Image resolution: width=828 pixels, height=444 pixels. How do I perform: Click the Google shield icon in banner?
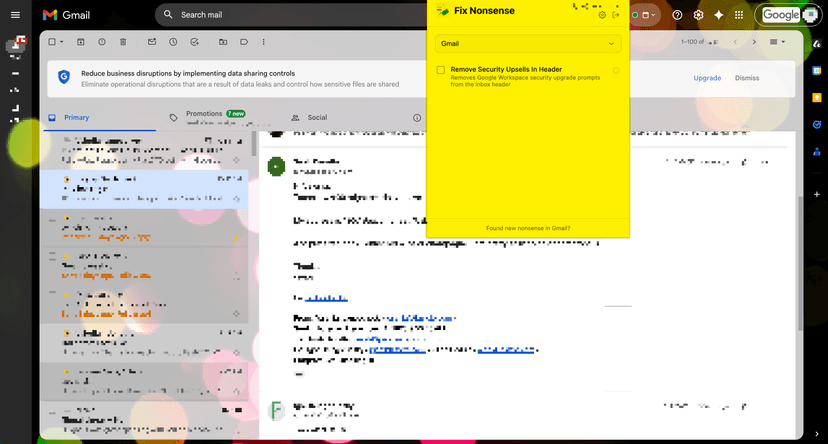tap(64, 77)
